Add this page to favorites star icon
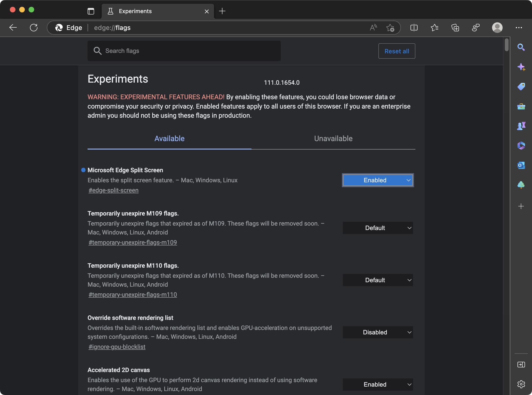 point(390,28)
